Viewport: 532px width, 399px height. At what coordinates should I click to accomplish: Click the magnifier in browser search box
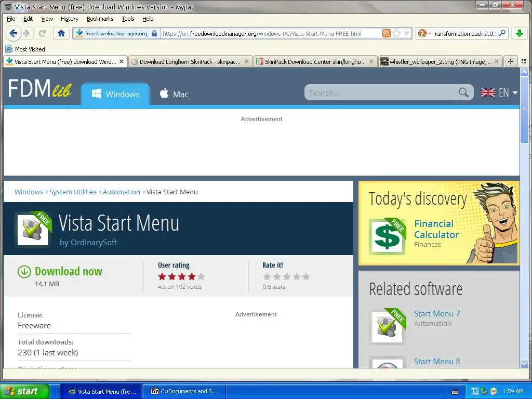click(502, 33)
